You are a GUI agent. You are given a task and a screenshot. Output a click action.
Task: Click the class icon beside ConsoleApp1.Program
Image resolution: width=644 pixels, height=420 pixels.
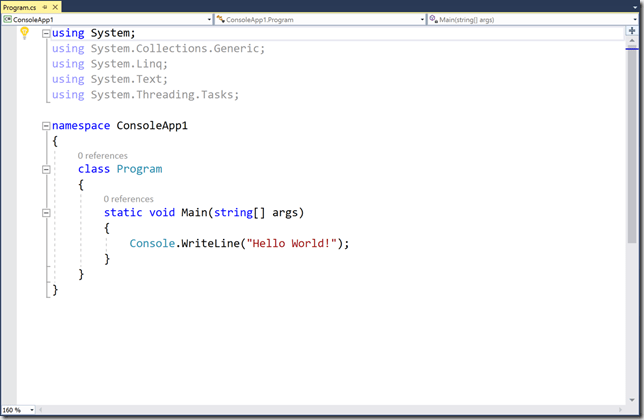[221, 19]
